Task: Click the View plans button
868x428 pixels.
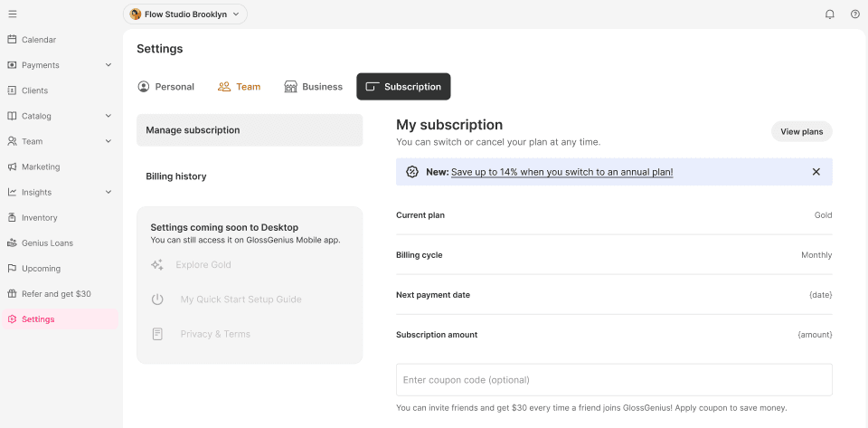Action: 802,132
